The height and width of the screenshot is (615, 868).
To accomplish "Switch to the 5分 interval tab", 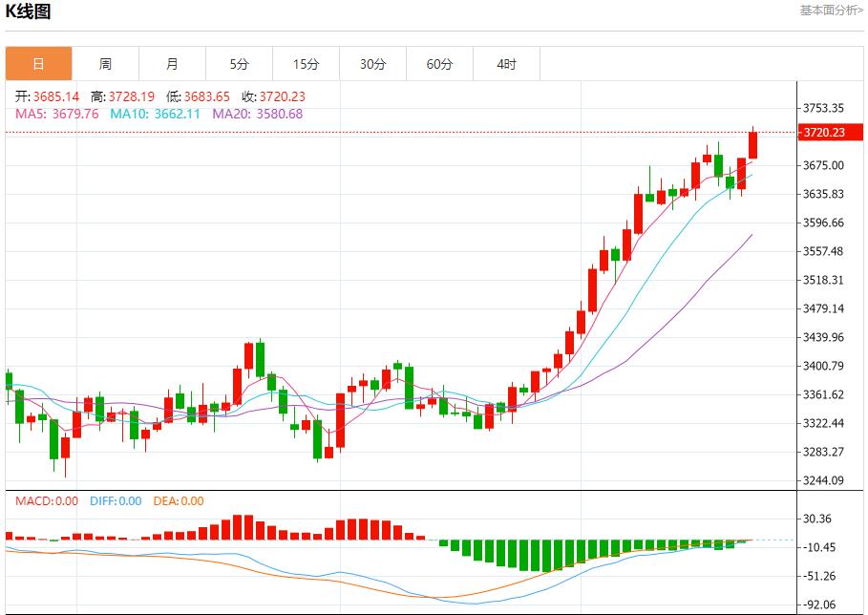I will [239, 64].
